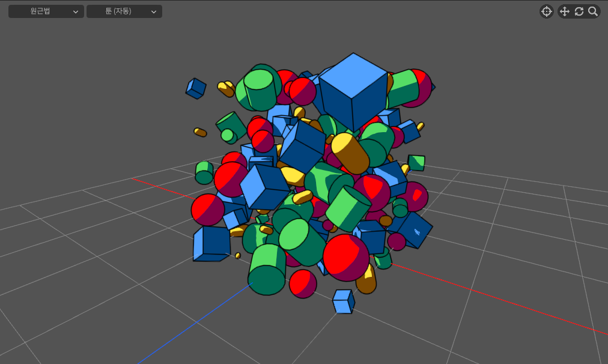Image resolution: width=608 pixels, height=364 pixels.
Task: Click the crosshair focus-on-target icon
Action: pyautogui.click(x=546, y=11)
